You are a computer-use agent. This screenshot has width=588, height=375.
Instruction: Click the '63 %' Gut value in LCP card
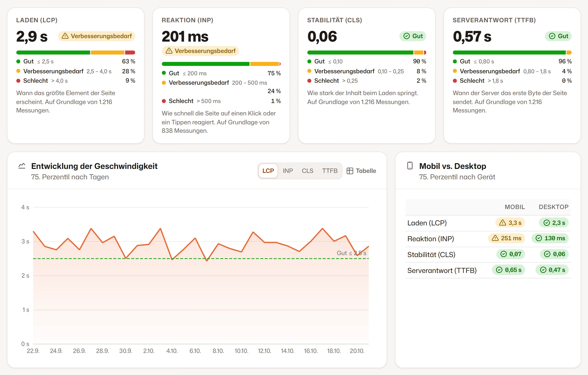point(129,61)
